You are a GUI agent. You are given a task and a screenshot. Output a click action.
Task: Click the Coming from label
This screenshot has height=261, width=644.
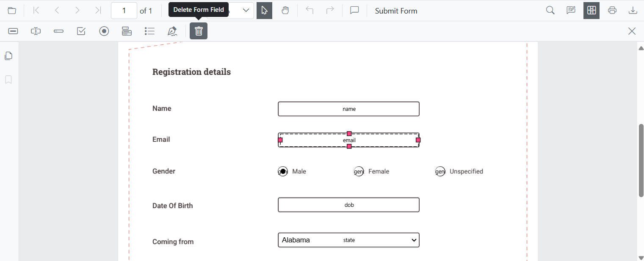pyautogui.click(x=173, y=242)
